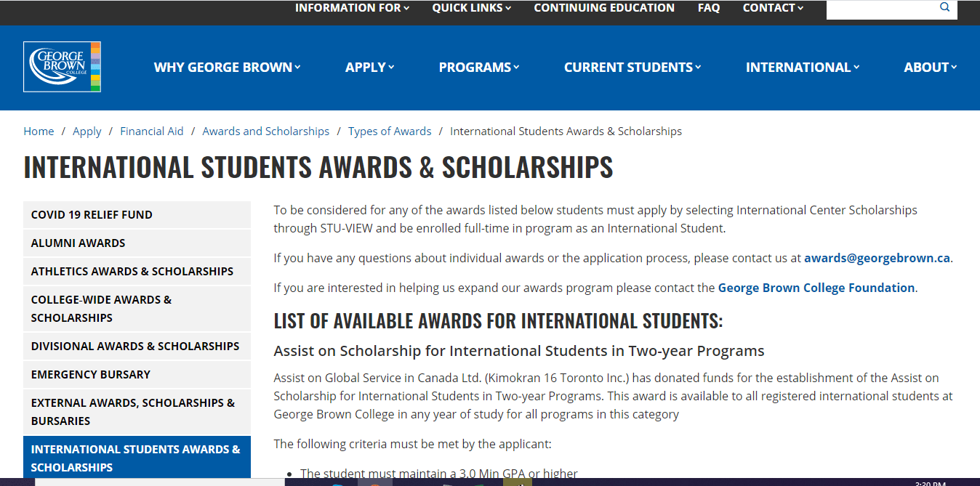Open the Programs menu

479,68
